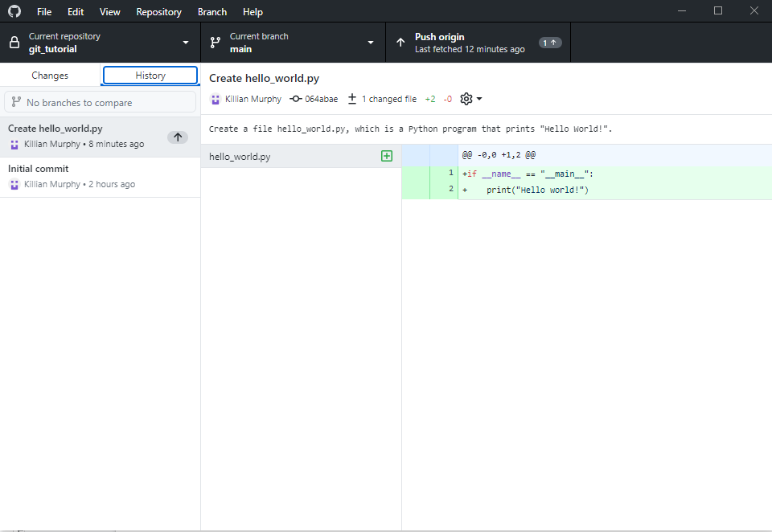The width and height of the screenshot is (772, 532).
Task: Click the repository lock icon
Action: coord(14,43)
